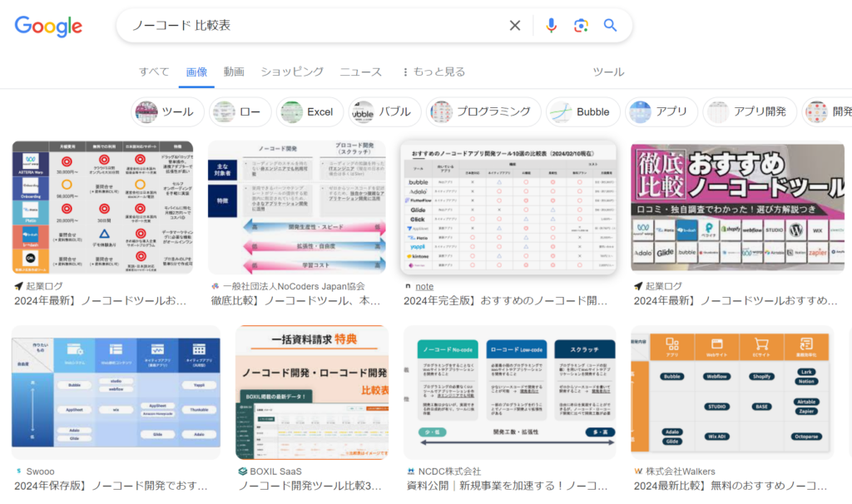Image resolution: width=852 pixels, height=504 pixels.
Task: Switch to the すべて tab
Action: pos(154,72)
